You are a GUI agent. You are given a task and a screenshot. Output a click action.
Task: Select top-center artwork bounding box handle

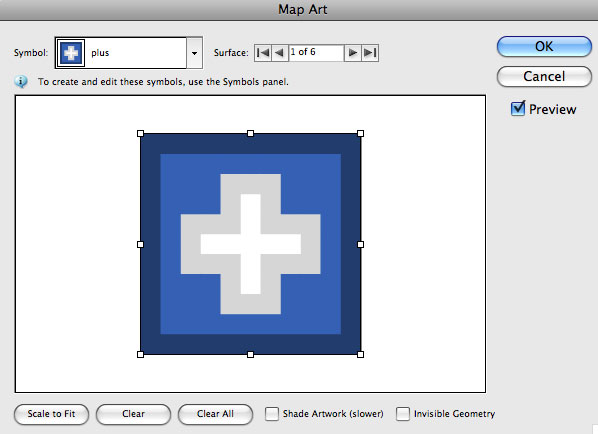[x=250, y=133]
